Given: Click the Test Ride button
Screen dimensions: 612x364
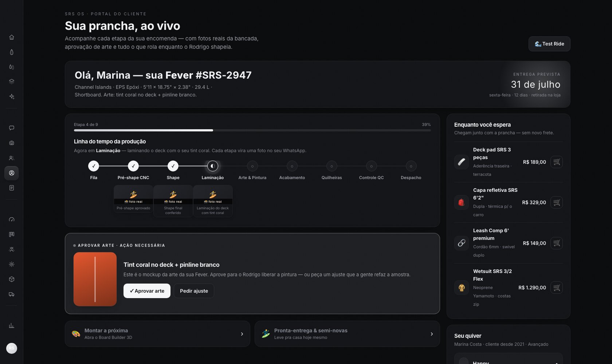Looking at the screenshot, I should click(x=549, y=44).
